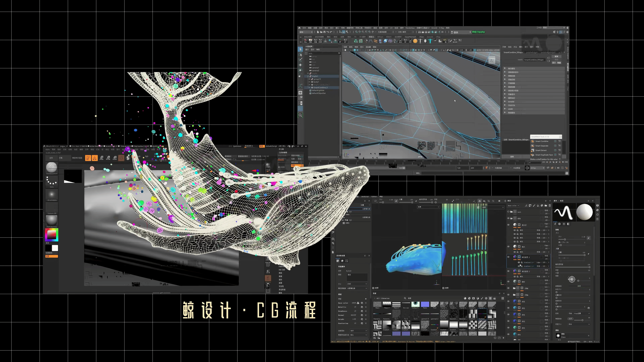Open the 文件 menu in Maya

coord(304,28)
